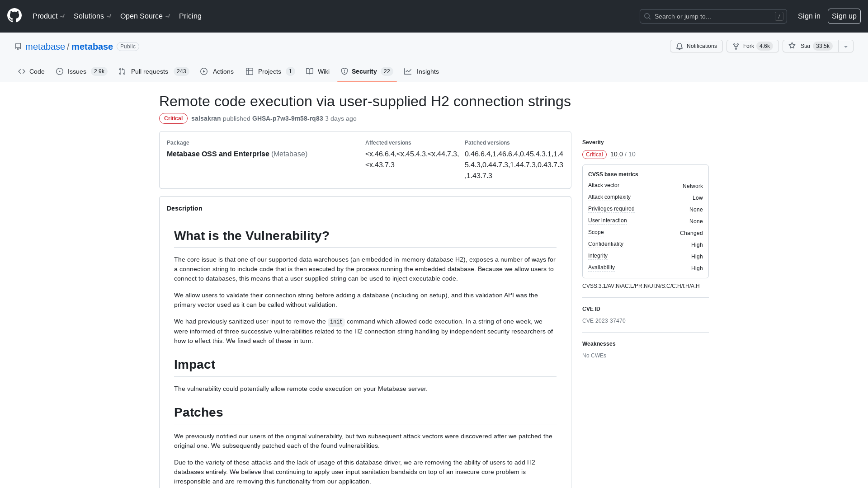
Task: Click the Code brackets icon
Action: click(x=22, y=71)
